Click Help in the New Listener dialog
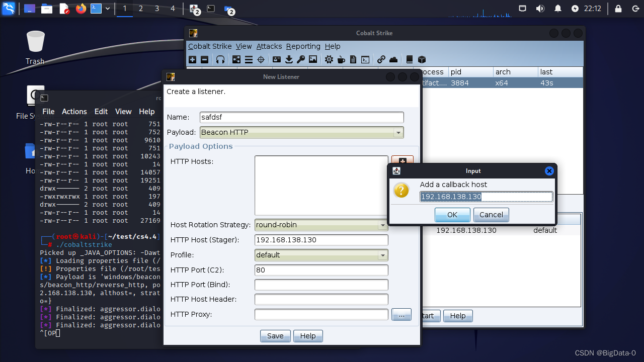The width and height of the screenshot is (644, 362). pyautogui.click(x=308, y=336)
